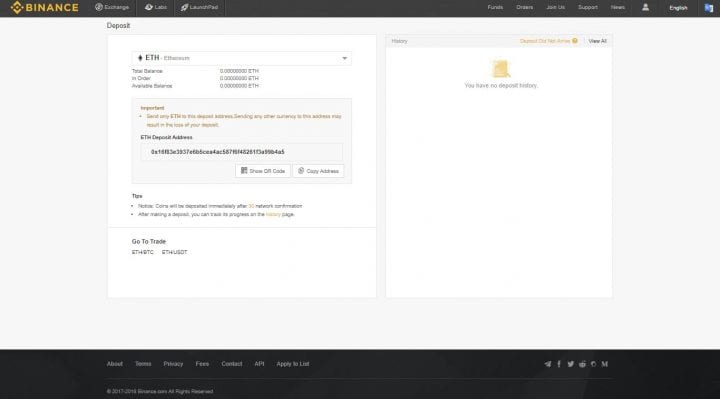Open the LaunchPad page
Screen dimensions: 720x399
click(199, 7)
